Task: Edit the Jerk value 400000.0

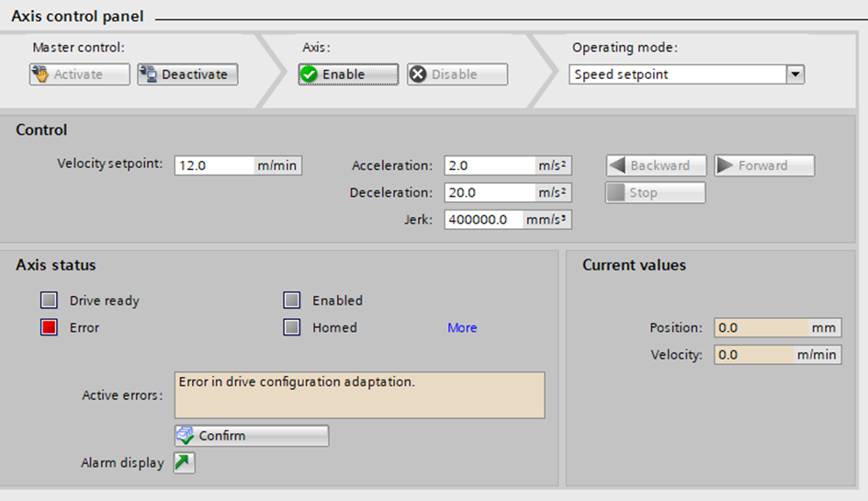Action: click(483, 220)
